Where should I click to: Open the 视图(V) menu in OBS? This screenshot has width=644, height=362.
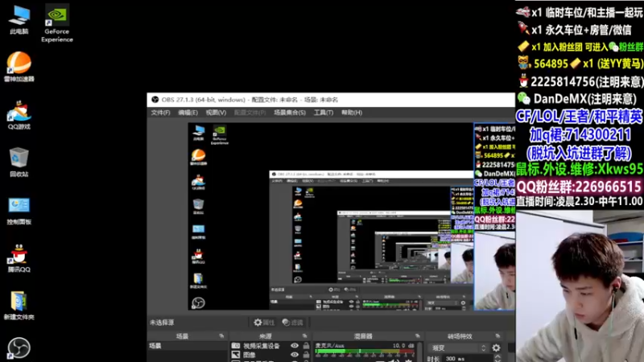click(x=216, y=113)
